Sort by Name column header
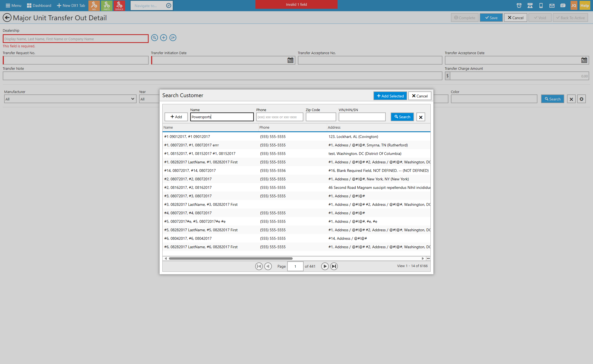The image size is (593, 364). [x=210, y=128]
